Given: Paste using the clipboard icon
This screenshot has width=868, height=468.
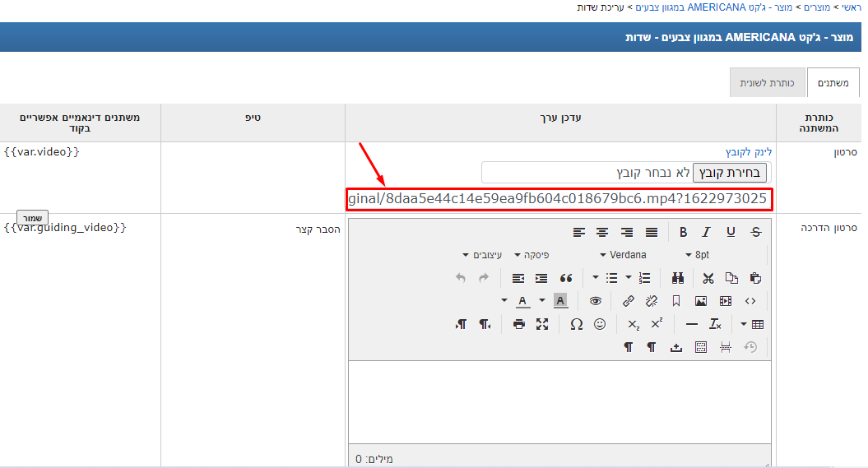Looking at the screenshot, I should pyautogui.click(x=755, y=278).
